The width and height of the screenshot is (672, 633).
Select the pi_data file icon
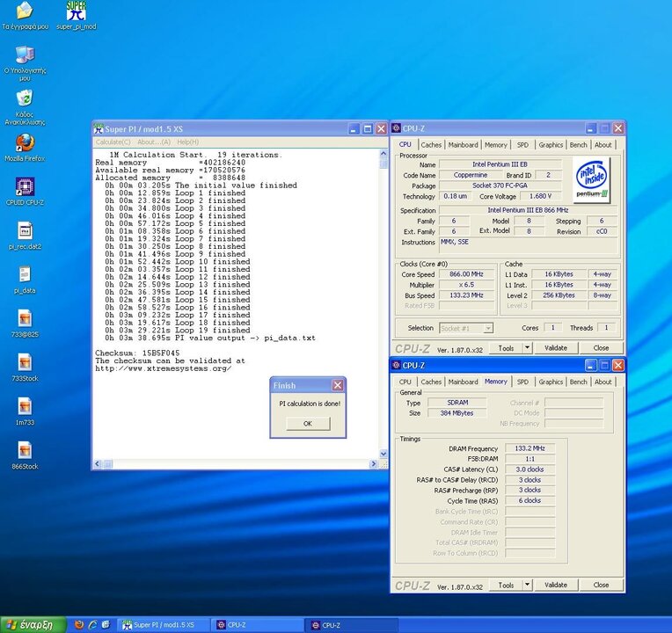(x=25, y=280)
